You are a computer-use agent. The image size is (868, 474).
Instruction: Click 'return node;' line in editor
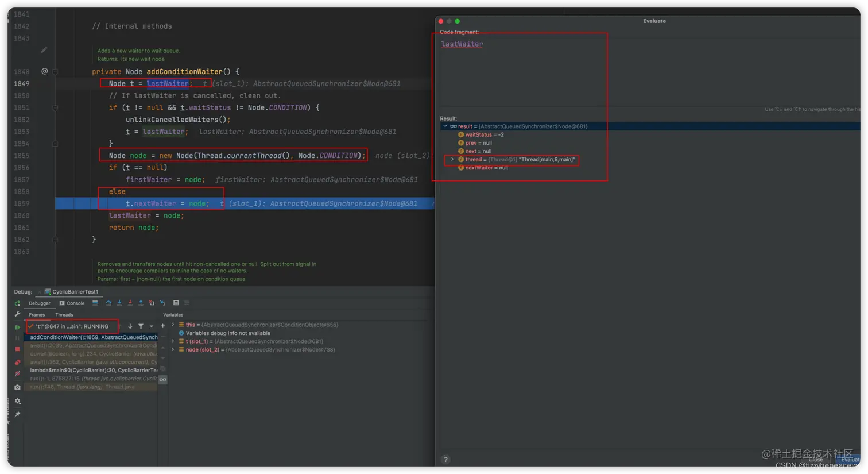(134, 228)
